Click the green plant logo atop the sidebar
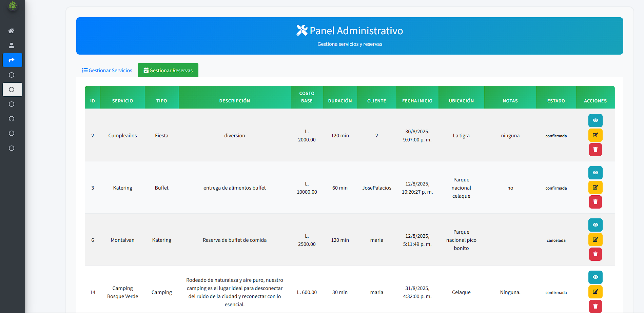 click(12, 6)
